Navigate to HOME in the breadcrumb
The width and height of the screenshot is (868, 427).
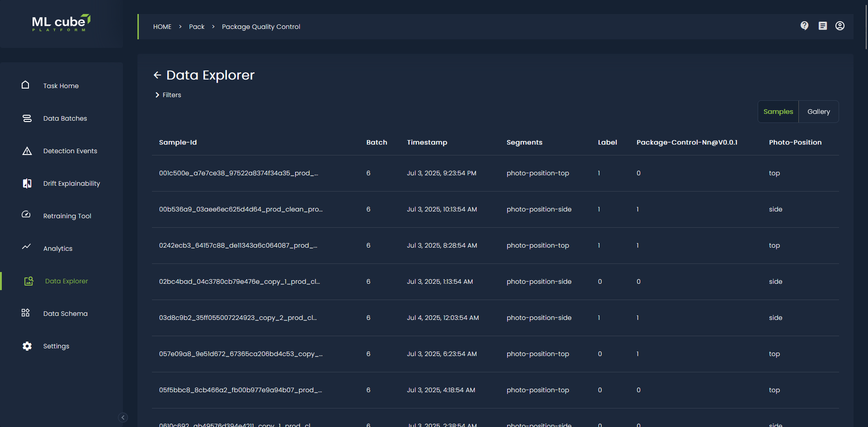(x=162, y=27)
